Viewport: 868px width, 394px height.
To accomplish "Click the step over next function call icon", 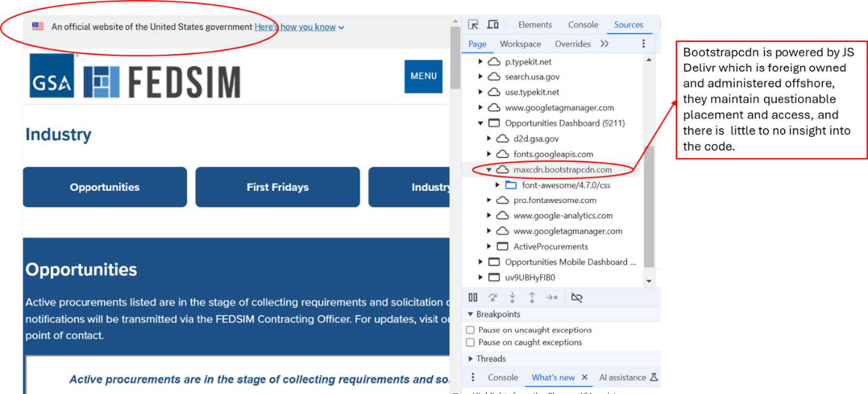I will 493,297.
